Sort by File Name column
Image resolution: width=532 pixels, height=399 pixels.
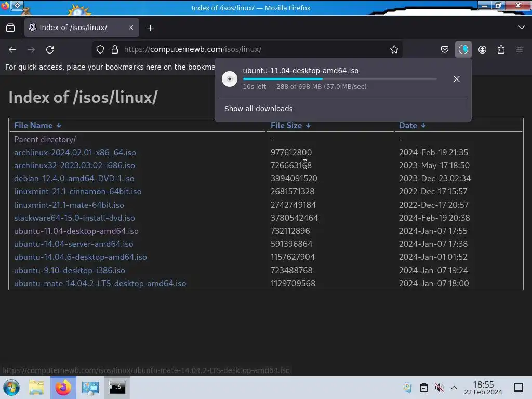37,126
